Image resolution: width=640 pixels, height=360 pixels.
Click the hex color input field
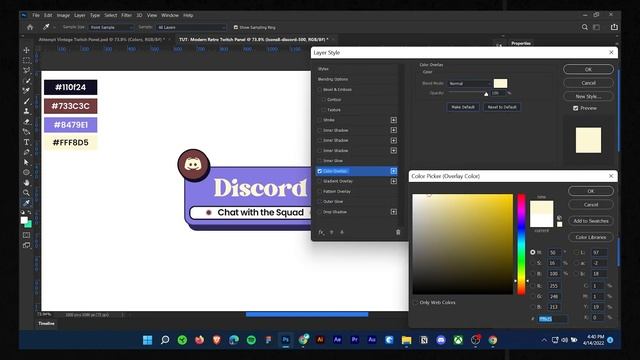552,319
